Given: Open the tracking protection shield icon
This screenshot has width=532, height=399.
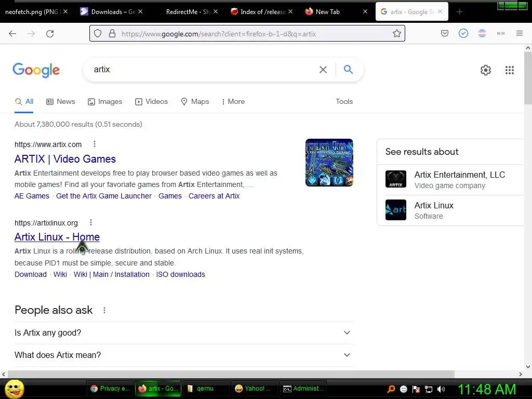Looking at the screenshot, I should (98, 34).
